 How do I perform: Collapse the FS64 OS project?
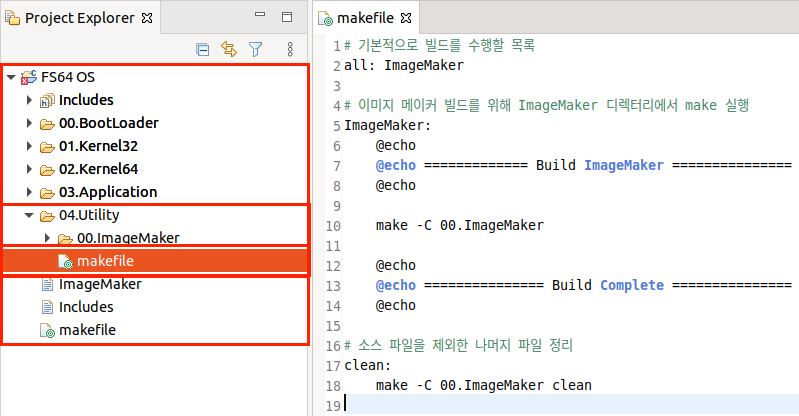[x=11, y=77]
